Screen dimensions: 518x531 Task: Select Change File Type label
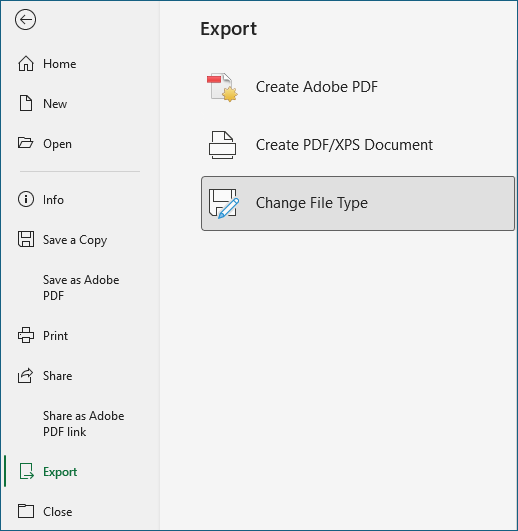click(311, 203)
